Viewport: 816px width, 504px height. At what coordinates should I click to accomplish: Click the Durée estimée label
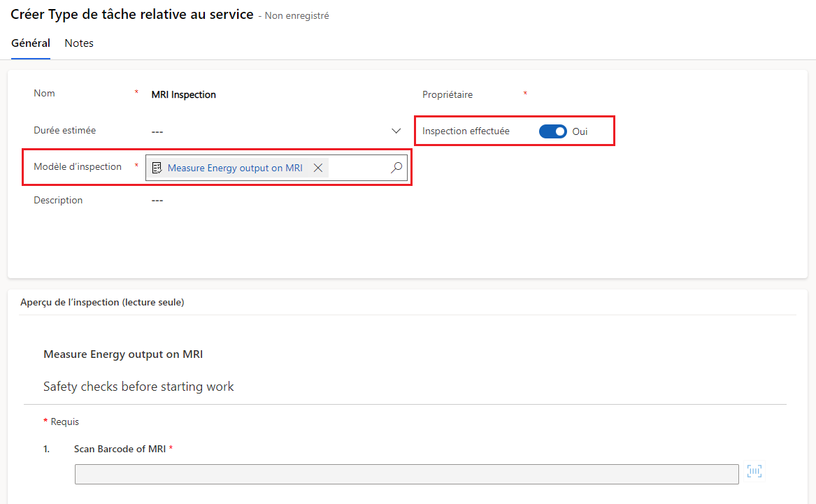(x=64, y=130)
